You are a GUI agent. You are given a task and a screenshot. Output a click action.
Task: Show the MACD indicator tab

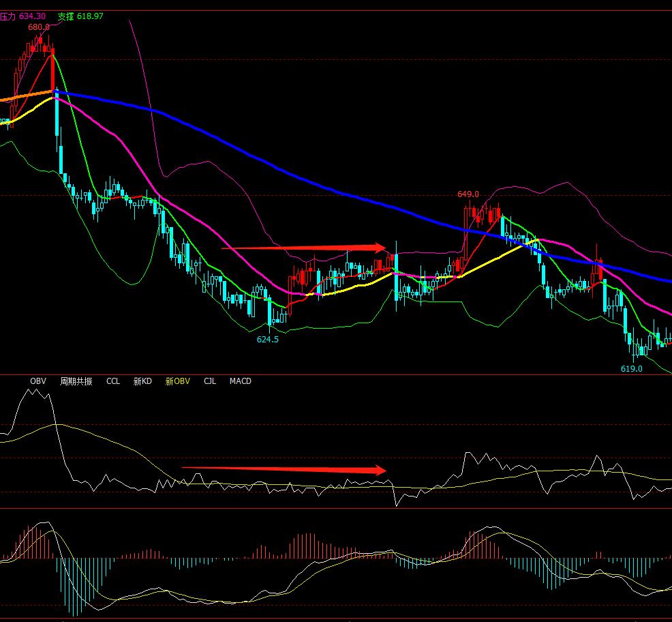pyautogui.click(x=240, y=381)
